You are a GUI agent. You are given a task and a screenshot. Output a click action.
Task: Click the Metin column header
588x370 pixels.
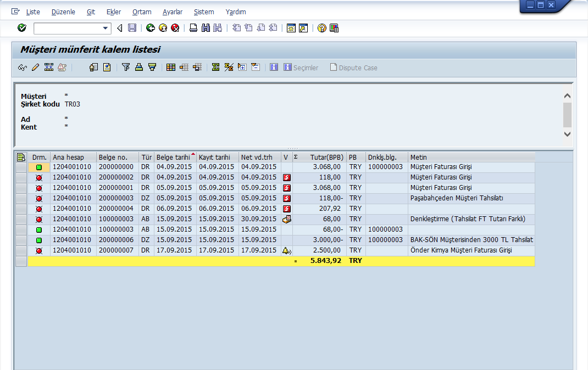[471, 158]
